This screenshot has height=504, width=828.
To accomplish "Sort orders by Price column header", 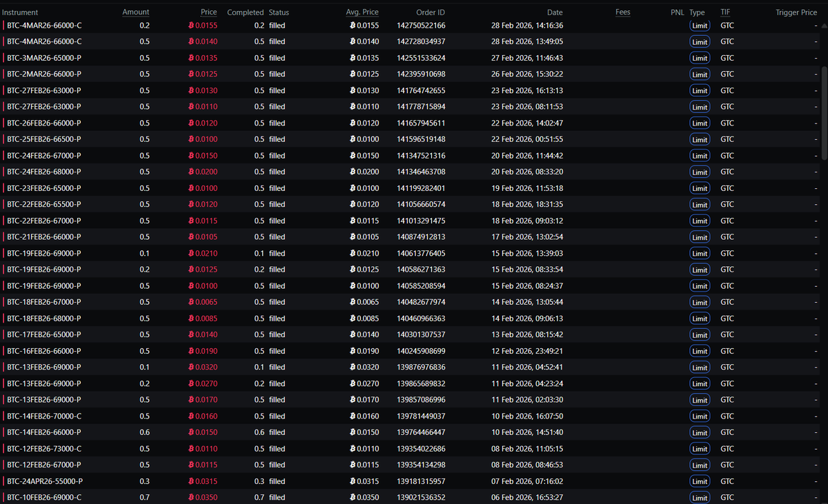I will pos(209,12).
